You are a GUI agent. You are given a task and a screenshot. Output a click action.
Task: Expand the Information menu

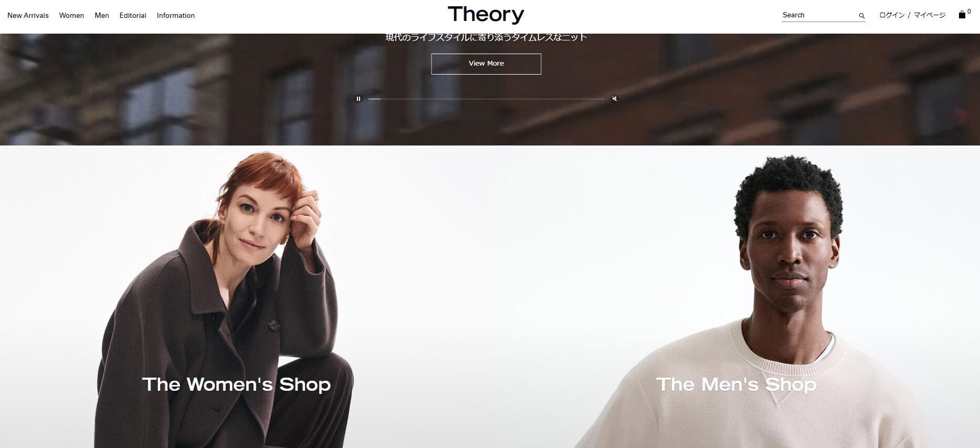point(175,15)
